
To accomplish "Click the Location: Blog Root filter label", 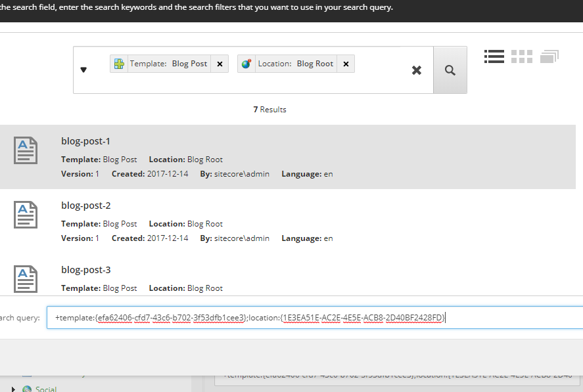I will coord(296,64).
